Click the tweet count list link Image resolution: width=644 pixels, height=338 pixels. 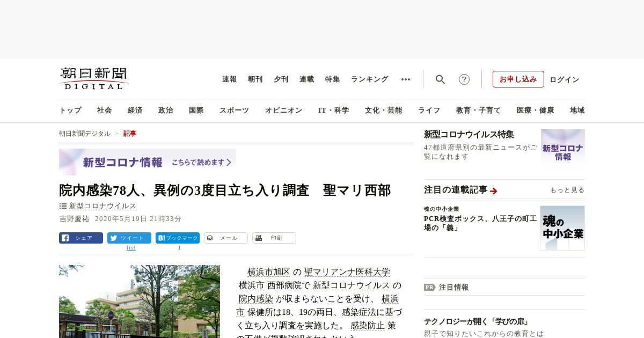(x=131, y=248)
